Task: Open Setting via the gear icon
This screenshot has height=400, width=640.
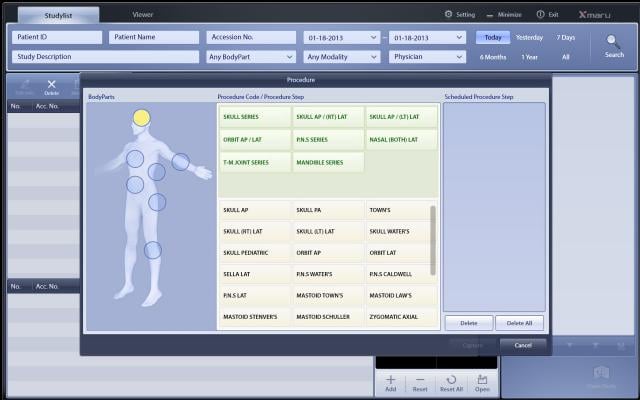Action: (x=449, y=15)
